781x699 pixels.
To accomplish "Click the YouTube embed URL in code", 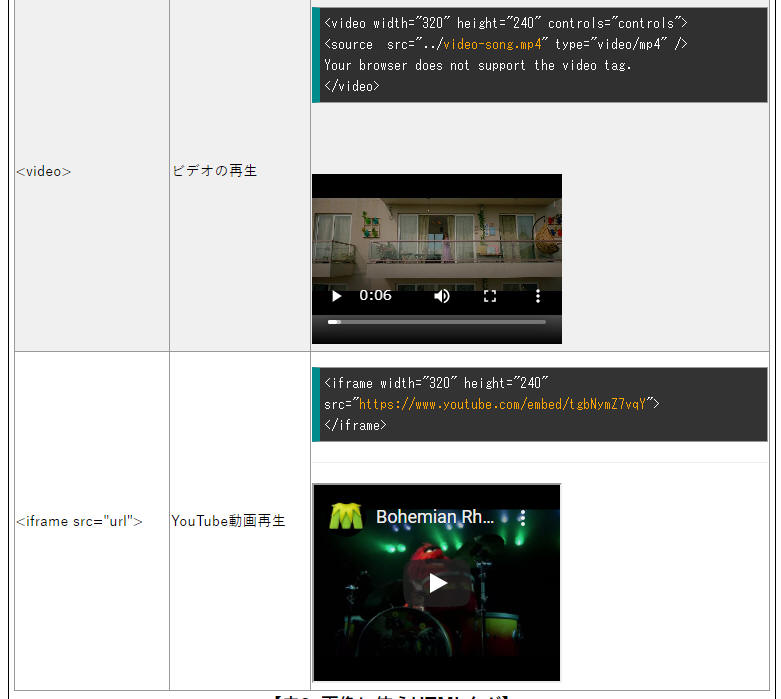I will coord(502,404).
